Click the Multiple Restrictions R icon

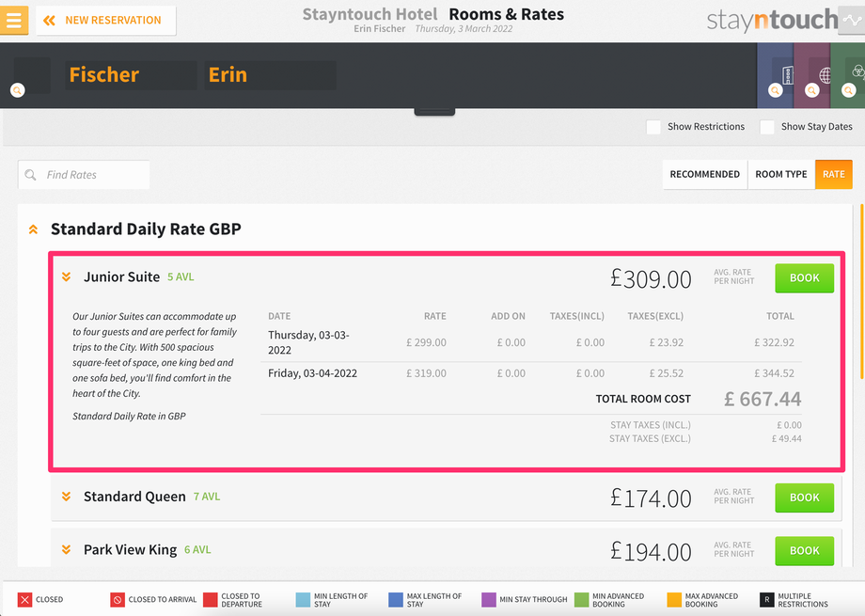(x=767, y=599)
